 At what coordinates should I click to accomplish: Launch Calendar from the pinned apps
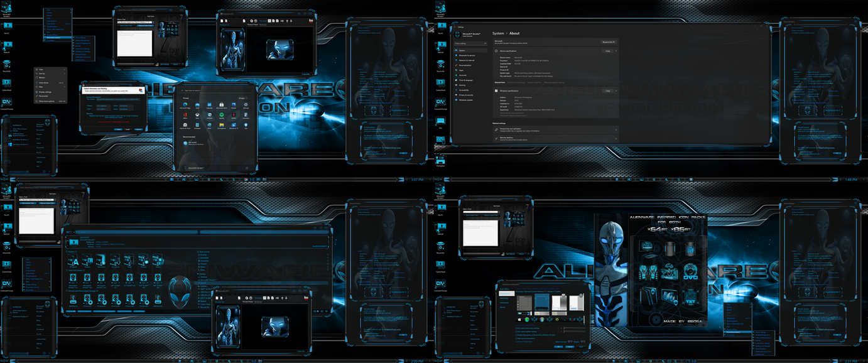coord(210,105)
